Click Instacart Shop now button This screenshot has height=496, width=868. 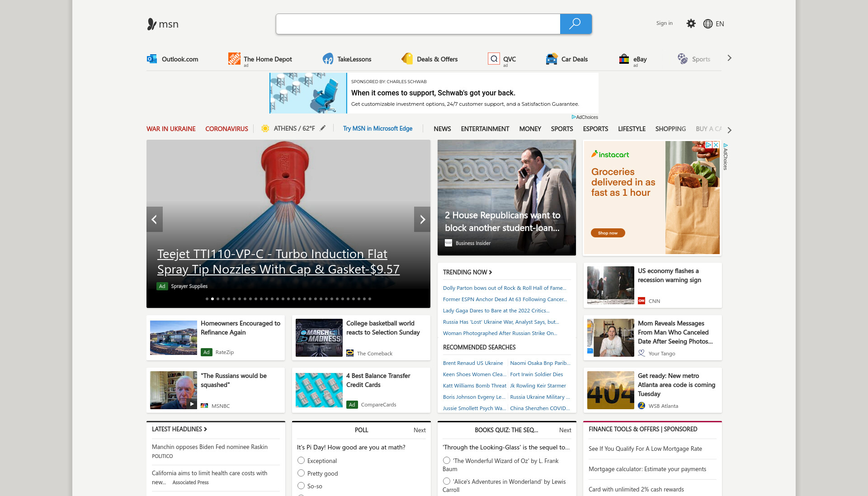[608, 233]
